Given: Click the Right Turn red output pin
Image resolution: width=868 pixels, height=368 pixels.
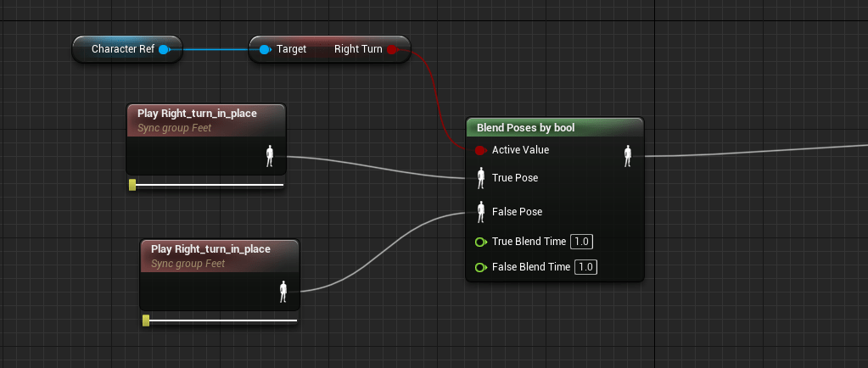Looking at the screenshot, I should pos(392,49).
